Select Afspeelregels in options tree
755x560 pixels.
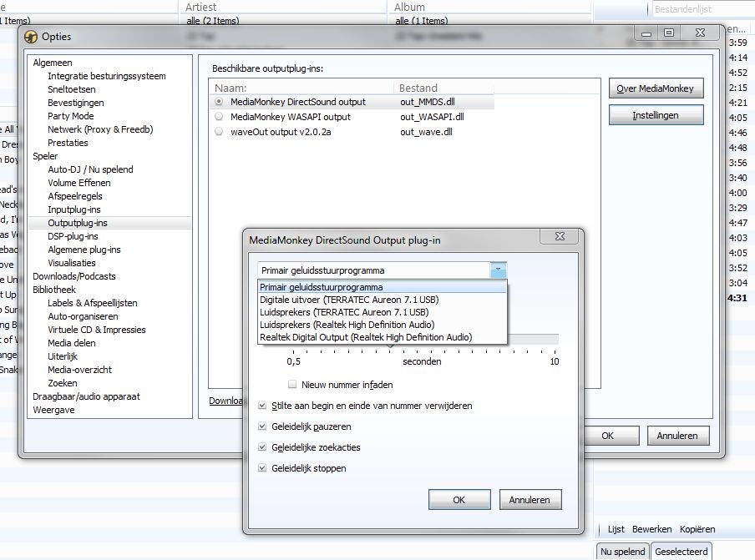coord(75,196)
